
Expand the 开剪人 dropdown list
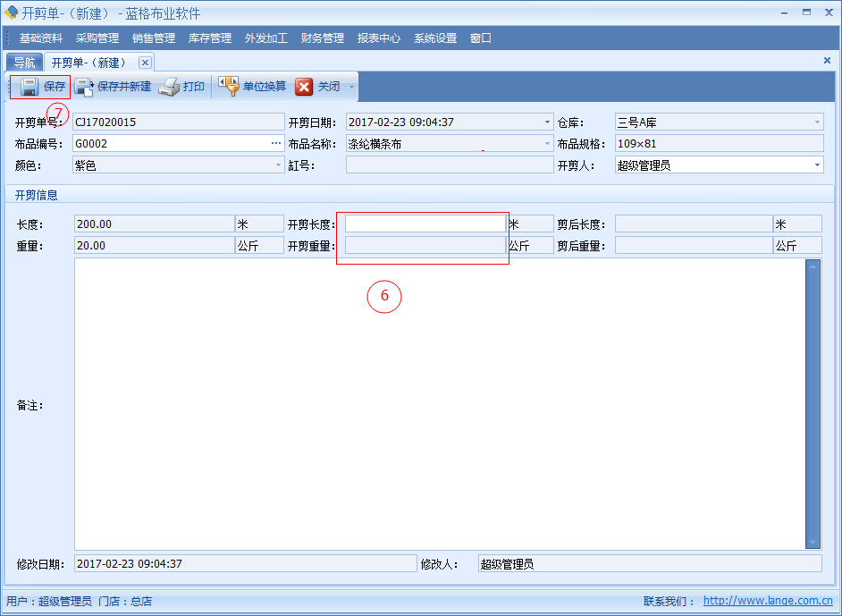pos(817,165)
